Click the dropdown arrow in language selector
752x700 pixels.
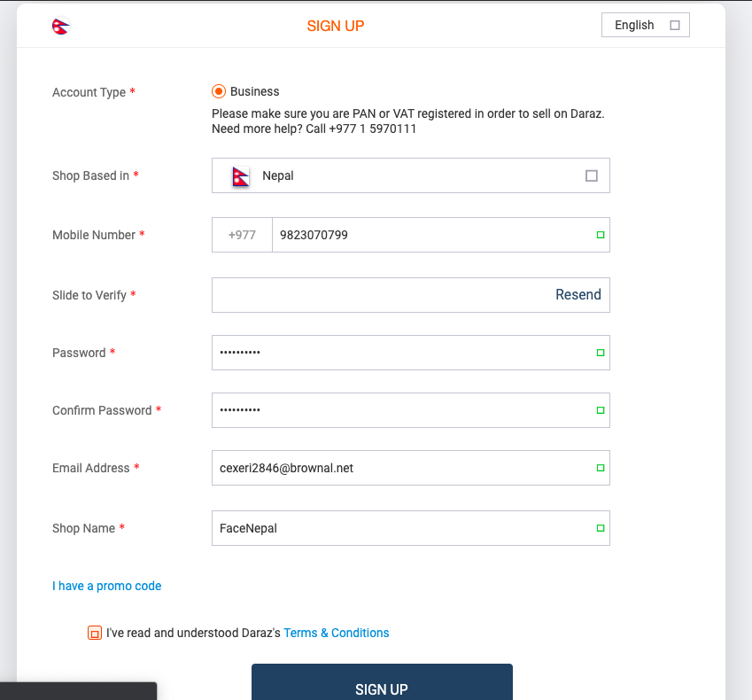tap(674, 25)
